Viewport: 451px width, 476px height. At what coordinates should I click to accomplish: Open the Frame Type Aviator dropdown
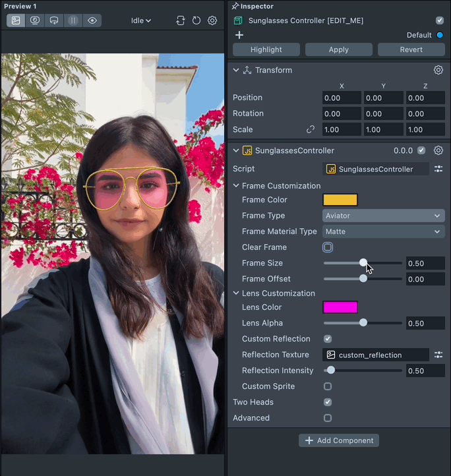tap(383, 216)
